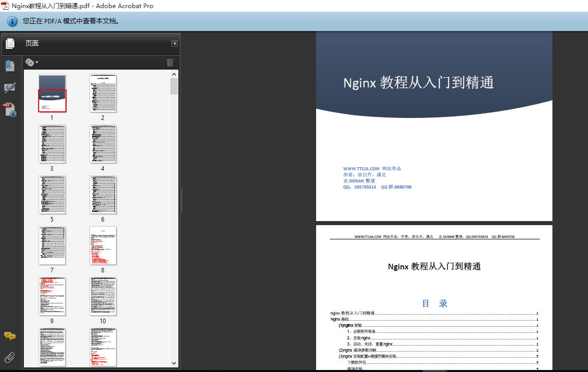Click the delete pages trash icon
The width and height of the screenshot is (588, 372).
[170, 63]
